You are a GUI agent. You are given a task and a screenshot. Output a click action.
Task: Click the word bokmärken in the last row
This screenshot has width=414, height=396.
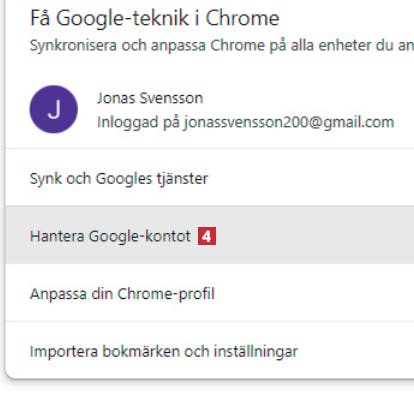[141, 352]
